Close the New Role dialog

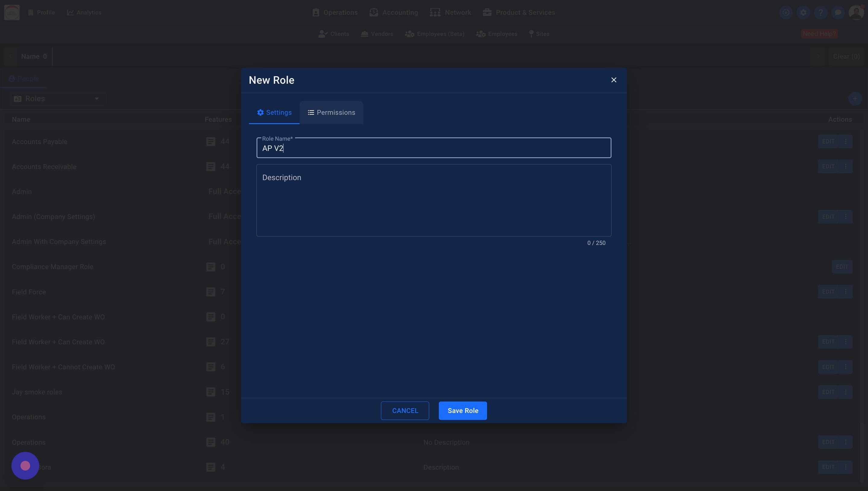tap(614, 80)
